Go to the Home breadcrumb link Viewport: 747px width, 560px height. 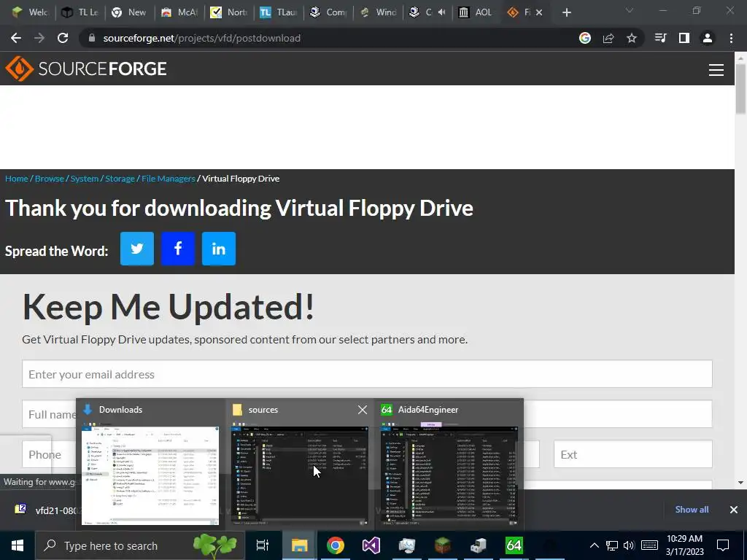(x=17, y=179)
